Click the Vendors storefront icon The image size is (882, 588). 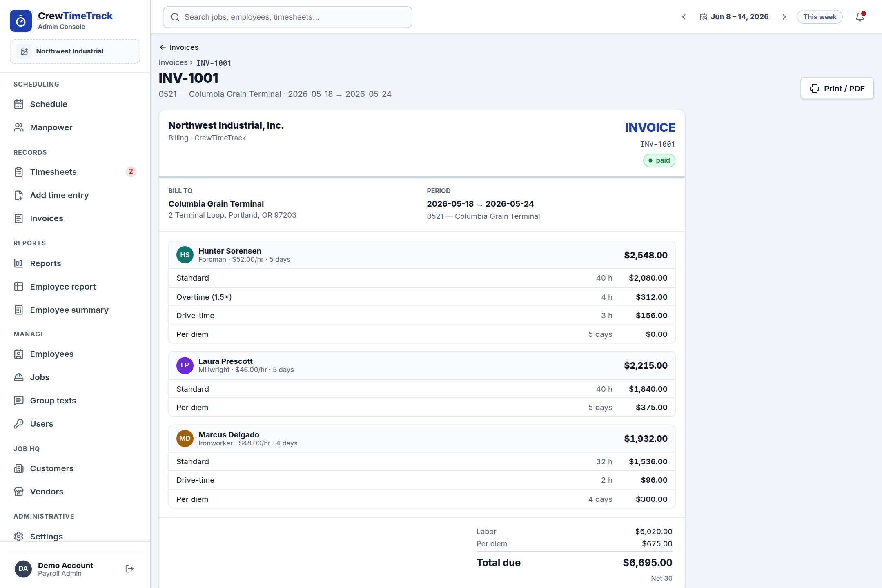pyautogui.click(x=19, y=492)
